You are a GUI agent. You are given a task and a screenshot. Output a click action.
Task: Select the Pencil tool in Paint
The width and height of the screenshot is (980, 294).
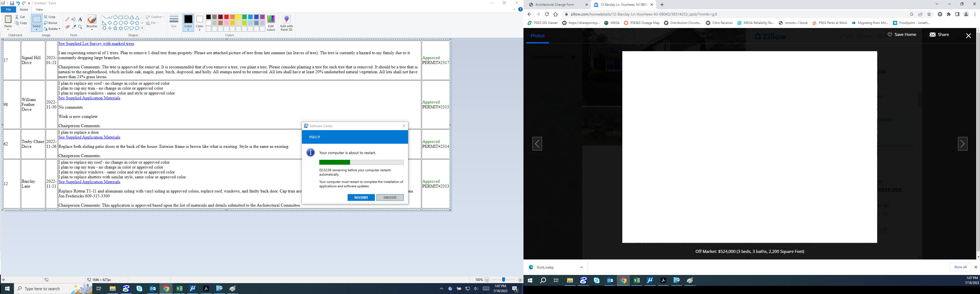coord(67,19)
